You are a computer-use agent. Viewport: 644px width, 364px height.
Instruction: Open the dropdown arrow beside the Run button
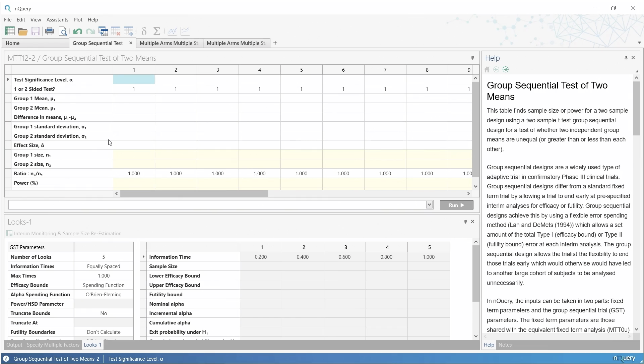point(429,205)
